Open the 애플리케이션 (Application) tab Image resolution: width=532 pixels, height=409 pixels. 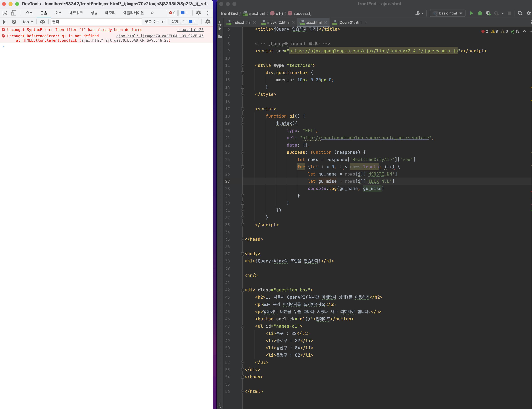[x=133, y=13]
